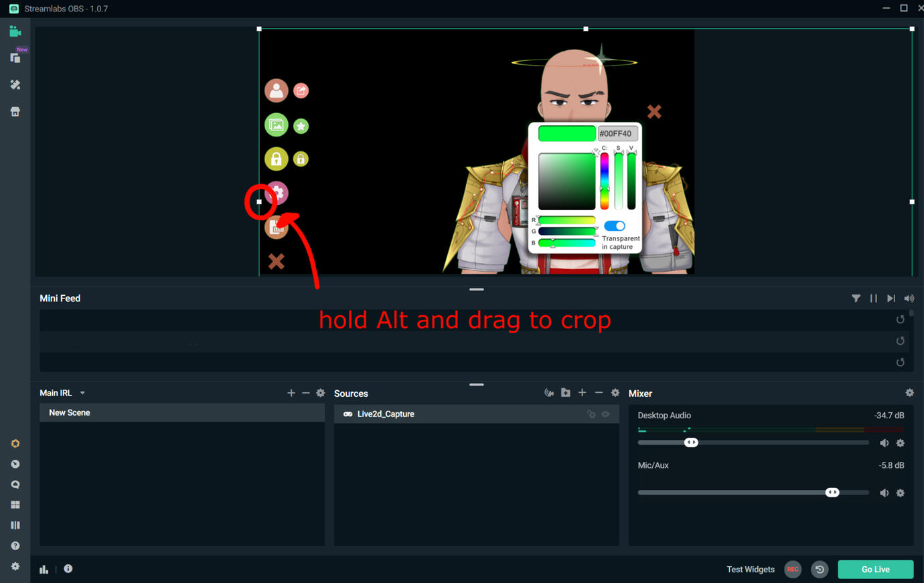Skip to next alert in Mini Feed

891,299
